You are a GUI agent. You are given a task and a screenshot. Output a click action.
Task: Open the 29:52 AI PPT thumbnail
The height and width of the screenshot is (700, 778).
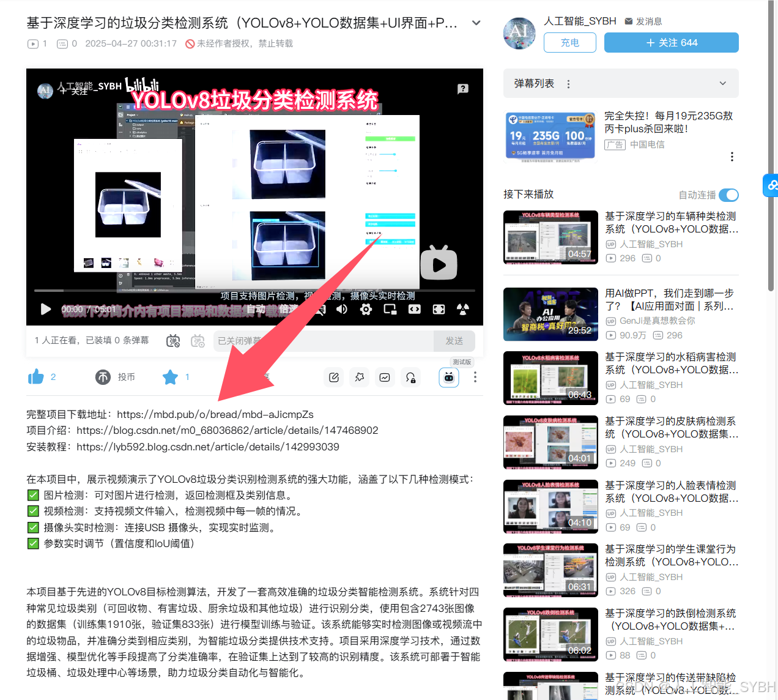click(550, 315)
